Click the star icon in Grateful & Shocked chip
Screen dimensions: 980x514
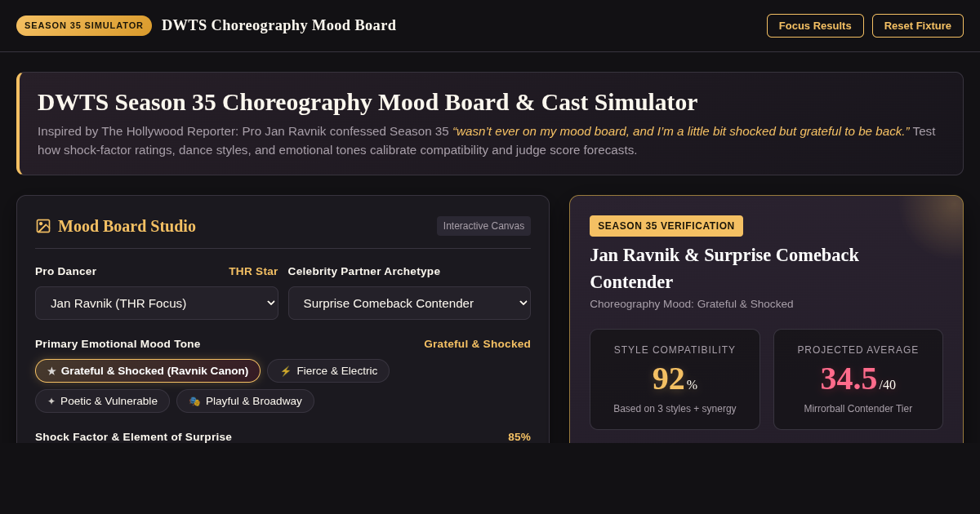tap(51, 371)
